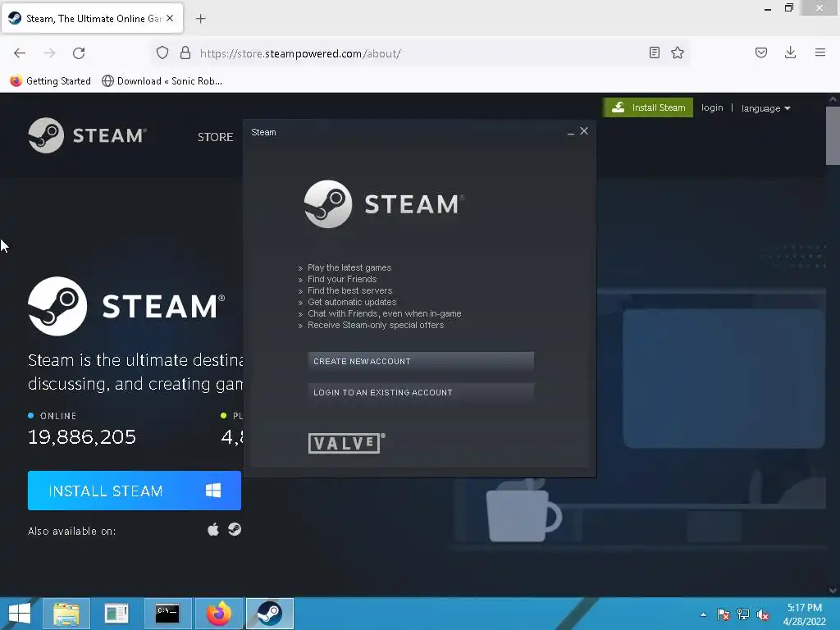840x630 pixels.
Task: Open File Explorer from taskbar
Action: click(66, 614)
